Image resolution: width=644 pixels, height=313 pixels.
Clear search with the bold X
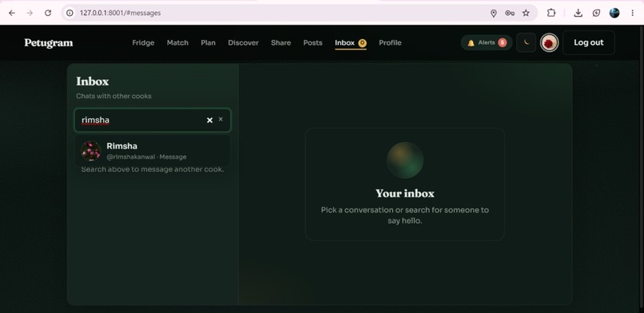[x=209, y=121]
